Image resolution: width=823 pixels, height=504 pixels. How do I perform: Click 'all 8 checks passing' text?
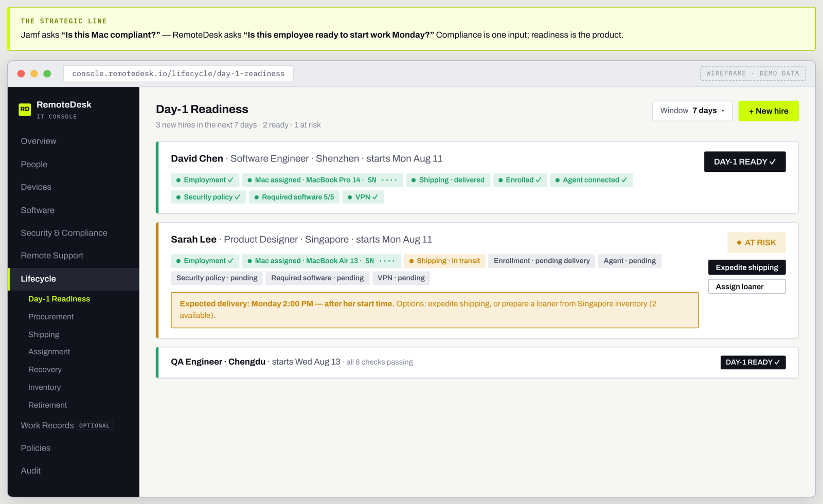(x=380, y=362)
